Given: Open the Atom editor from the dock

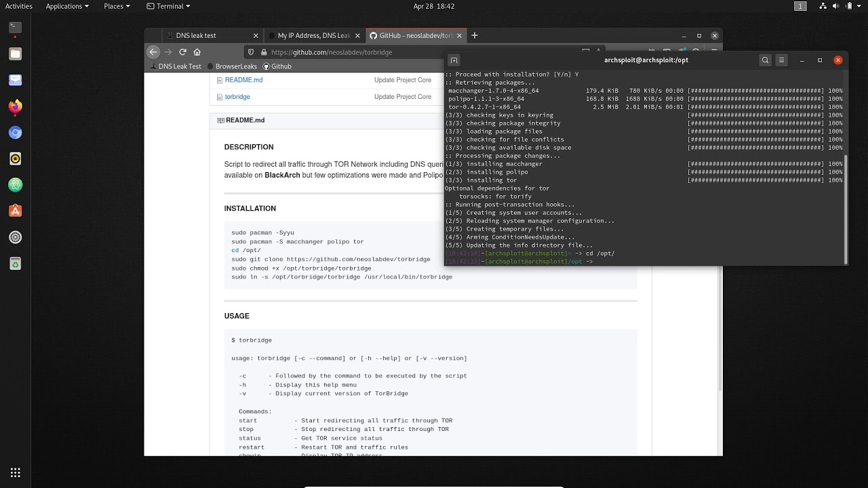Looking at the screenshot, I should (x=15, y=185).
